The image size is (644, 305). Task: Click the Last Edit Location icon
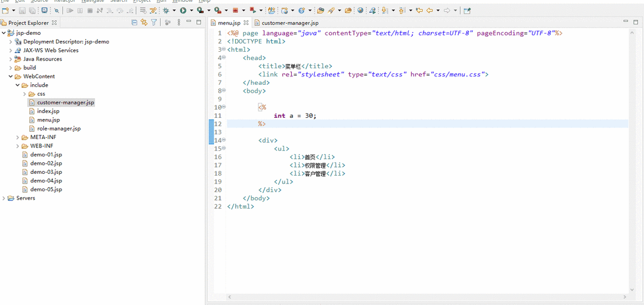(419, 10)
